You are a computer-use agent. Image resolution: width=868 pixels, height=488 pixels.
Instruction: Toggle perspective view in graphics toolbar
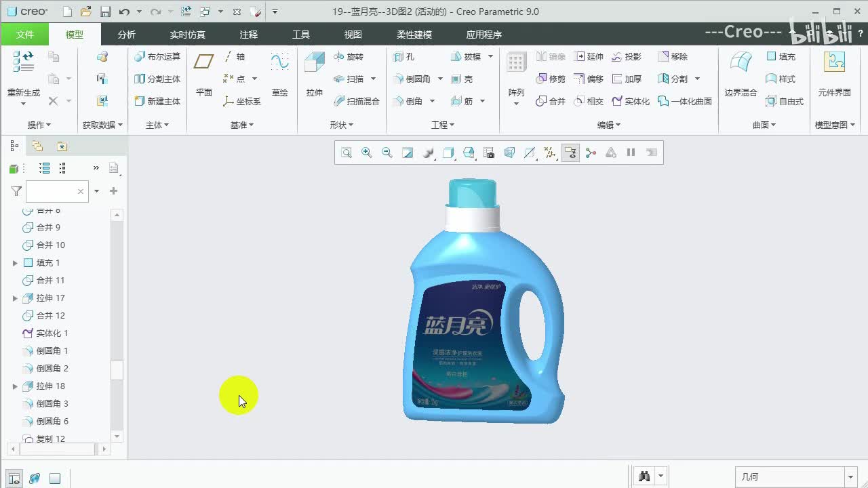click(x=509, y=152)
